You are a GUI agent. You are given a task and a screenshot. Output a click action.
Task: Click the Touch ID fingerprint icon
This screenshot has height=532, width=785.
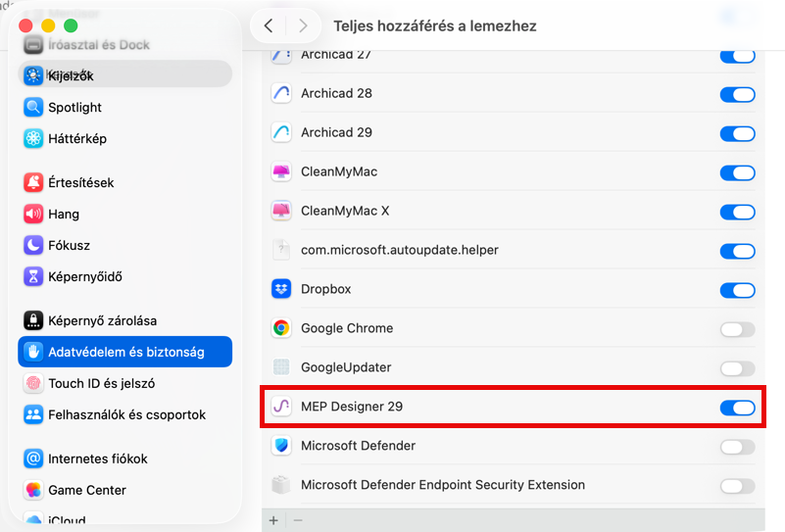[x=33, y=383]
